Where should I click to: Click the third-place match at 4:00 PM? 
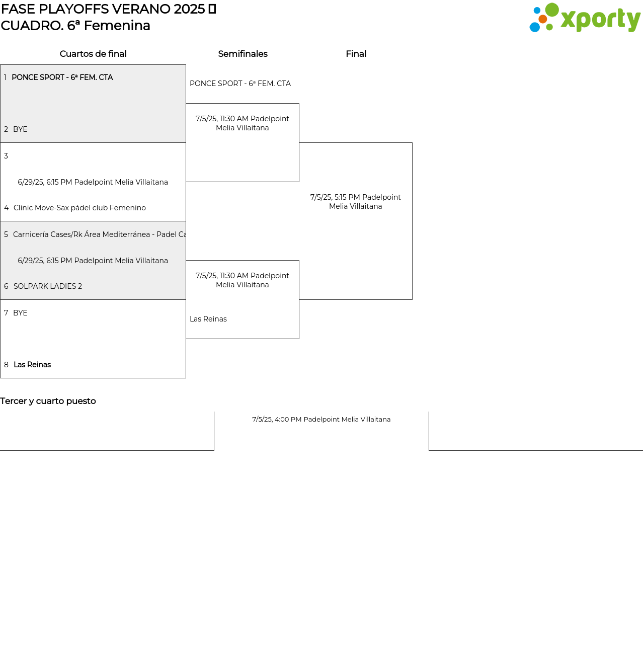pos(321,420)
